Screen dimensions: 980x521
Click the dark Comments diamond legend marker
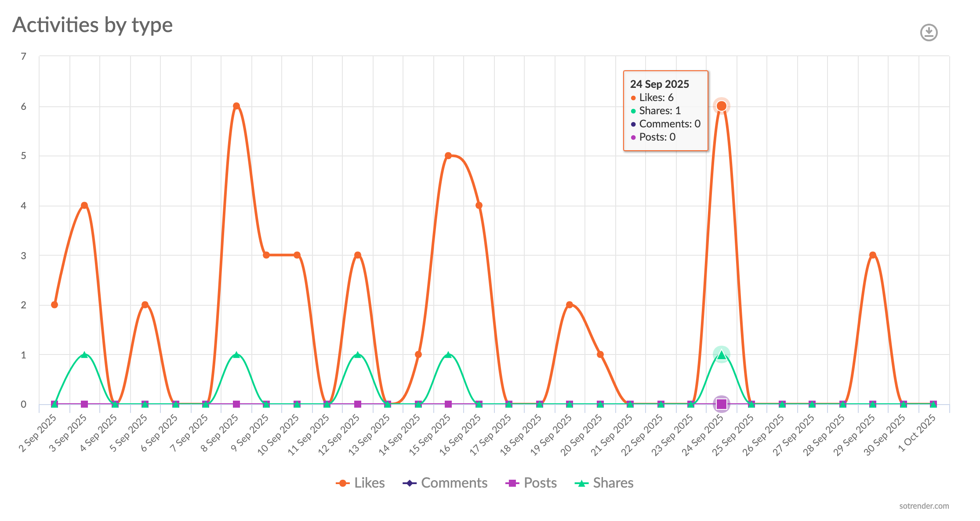coord(409,482)
